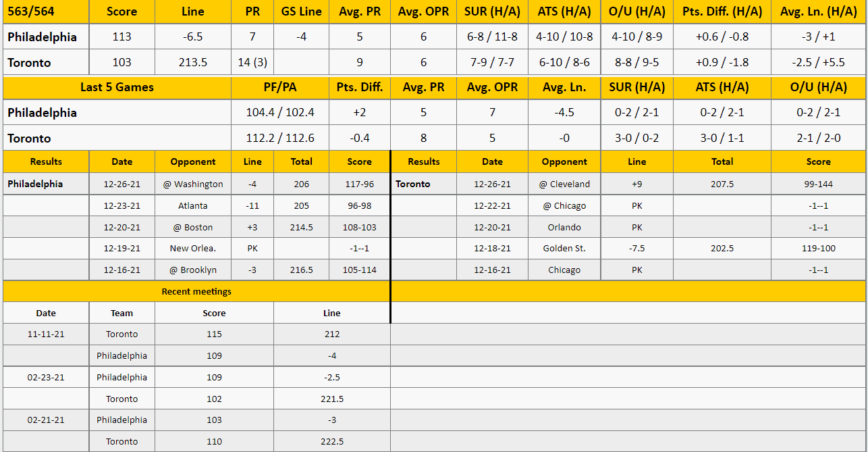The height and width of the screenshot is (452, 868).
Task: Click the Orlando opponent cell
Action: (564, 227)
